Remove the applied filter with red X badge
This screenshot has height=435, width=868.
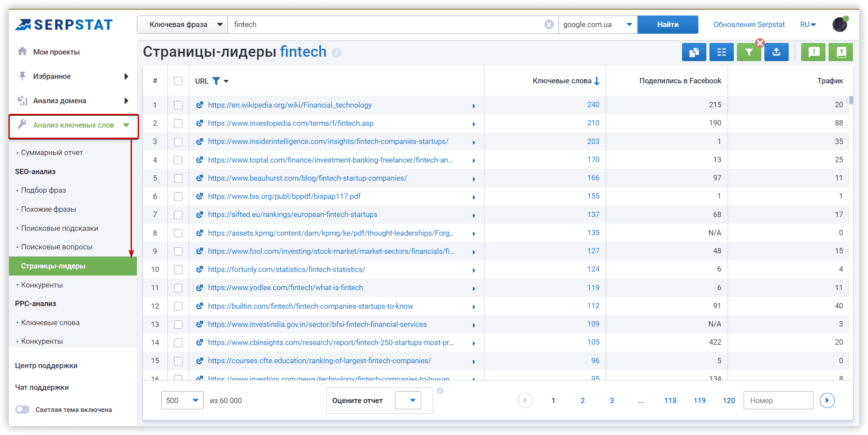[x=760, y=43]
